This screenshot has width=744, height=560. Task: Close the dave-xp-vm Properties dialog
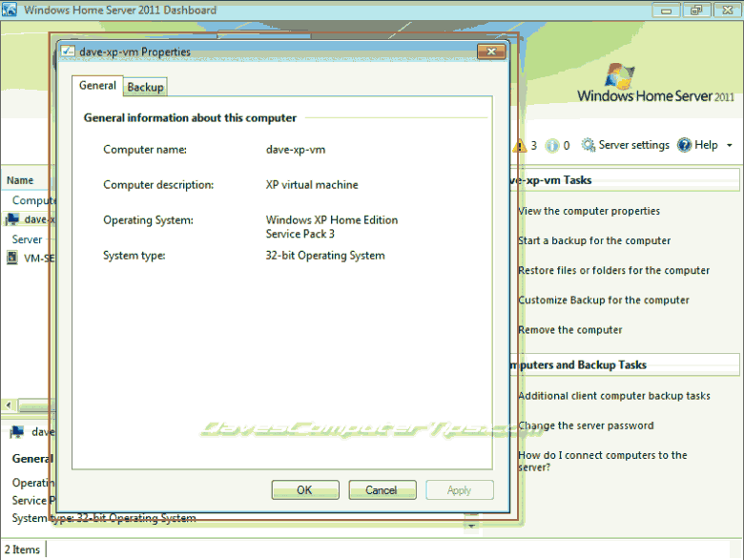pyautogui.click(x=491, y=52)
